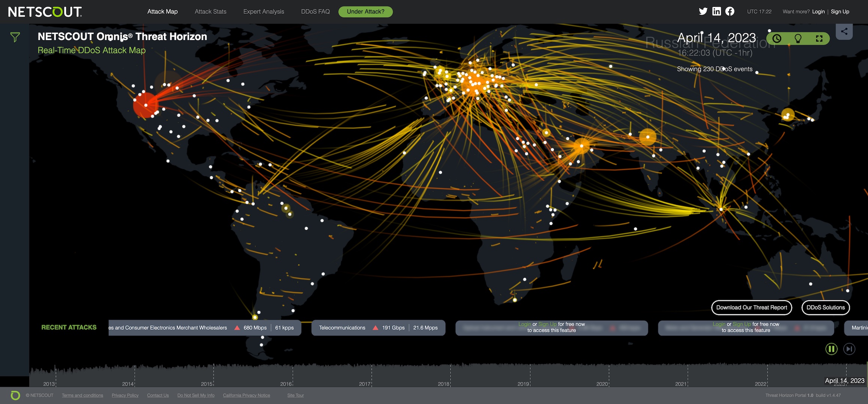Viewport: 868px width, 404px height.
Task: Click "Real-Time DDoS Attack Map" subtitle
Action: tap(92, 50)
